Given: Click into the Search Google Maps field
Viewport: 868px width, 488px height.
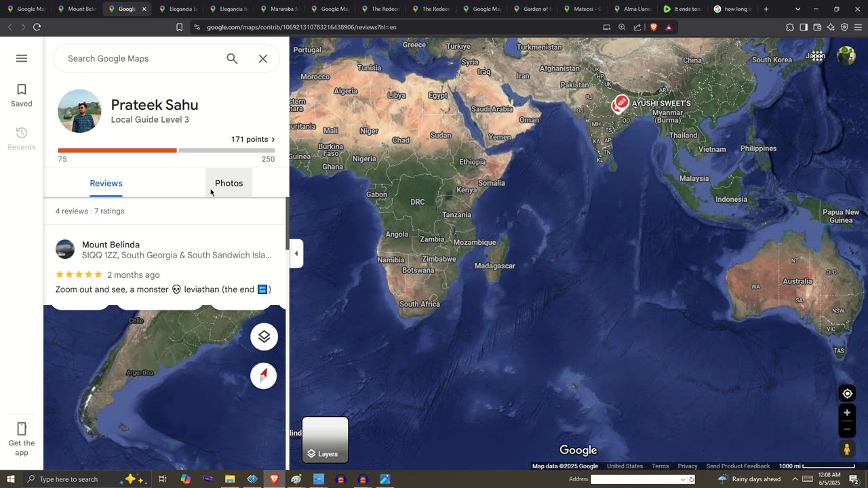Looking at the screenshot, I should coord(142,58).
